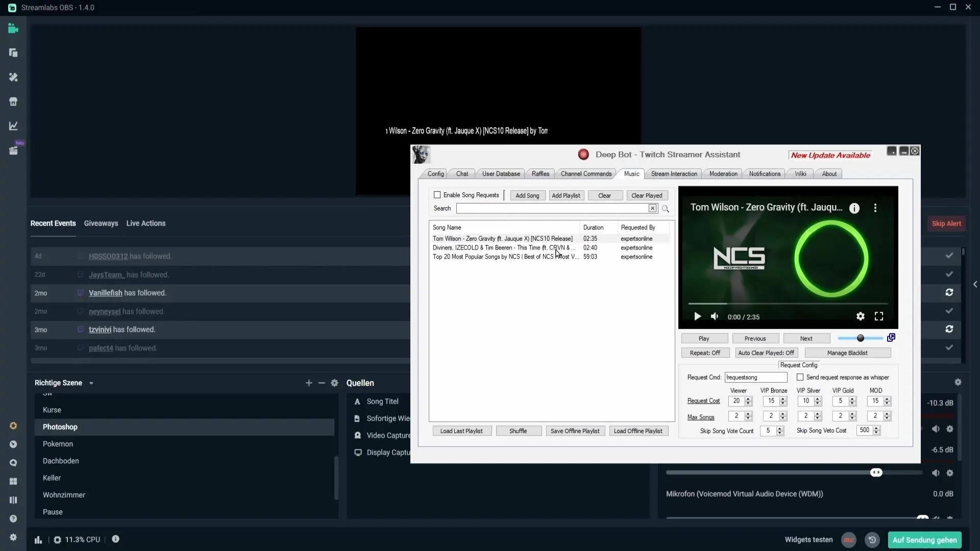Image resolution: width=980 pixels, height=551 pixels.
Task: Open the YouTube video info icon
Action: (854, 208)
